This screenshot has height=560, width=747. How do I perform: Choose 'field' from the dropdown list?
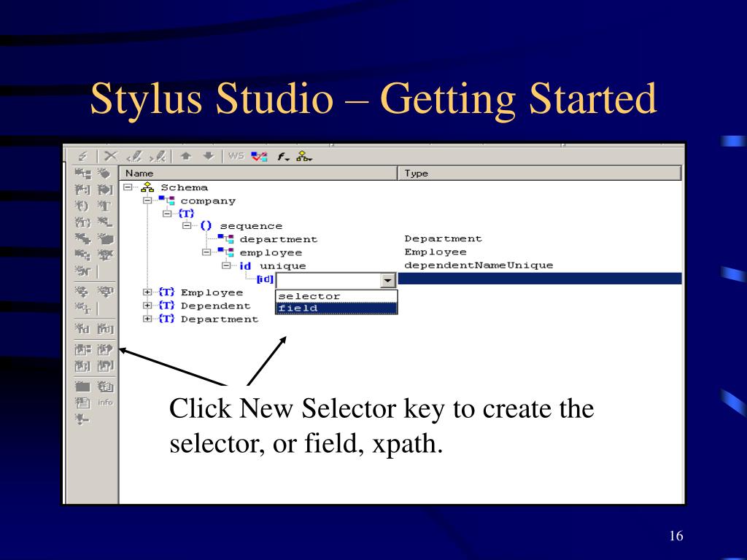point(336,308)
